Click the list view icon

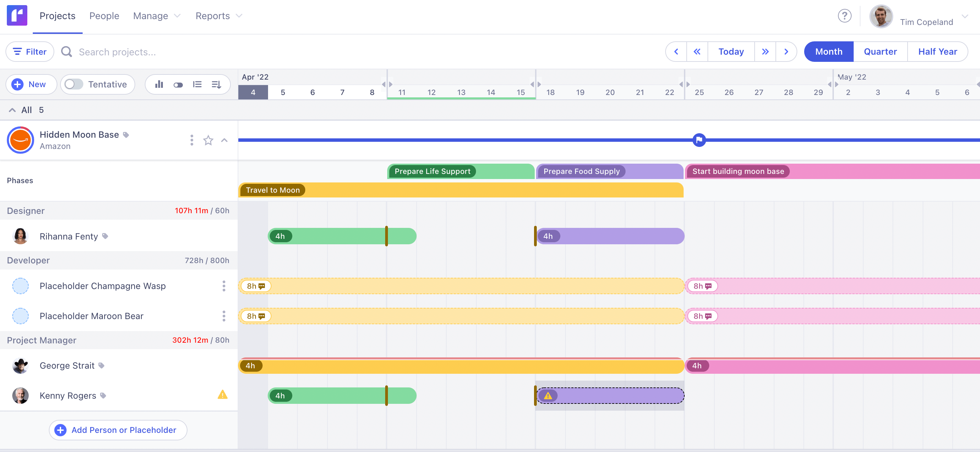click(197, 84)
